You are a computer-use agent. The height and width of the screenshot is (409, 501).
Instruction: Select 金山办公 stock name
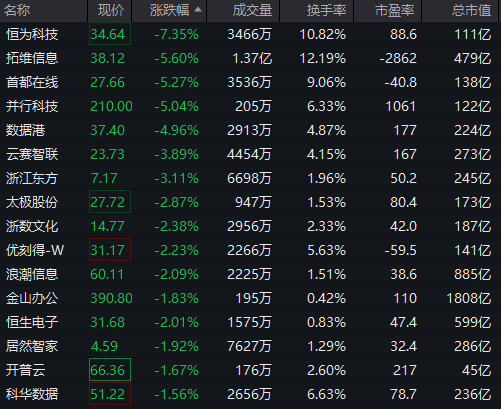(32, 298)
